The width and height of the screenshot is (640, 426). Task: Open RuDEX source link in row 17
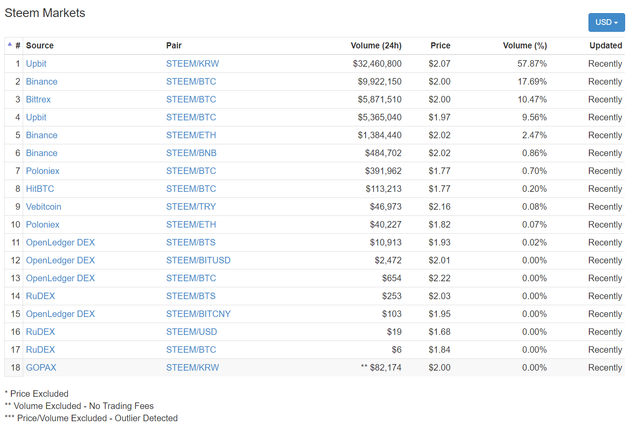[x=40, y=350]
